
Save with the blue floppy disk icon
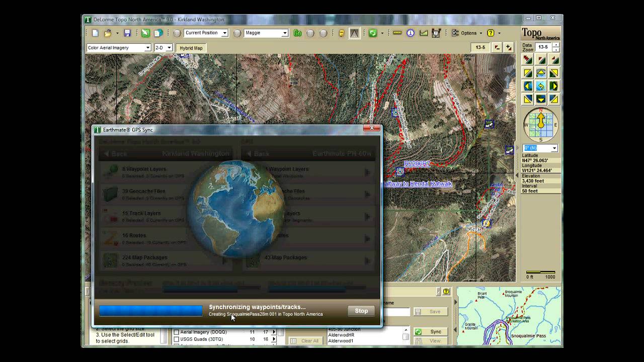(x=127, y=33)
